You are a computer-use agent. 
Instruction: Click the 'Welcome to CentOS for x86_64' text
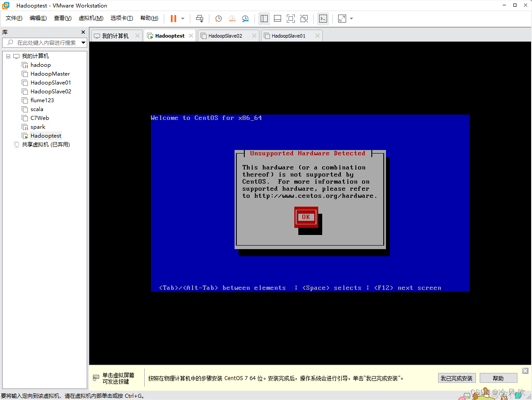coord(206,118)
